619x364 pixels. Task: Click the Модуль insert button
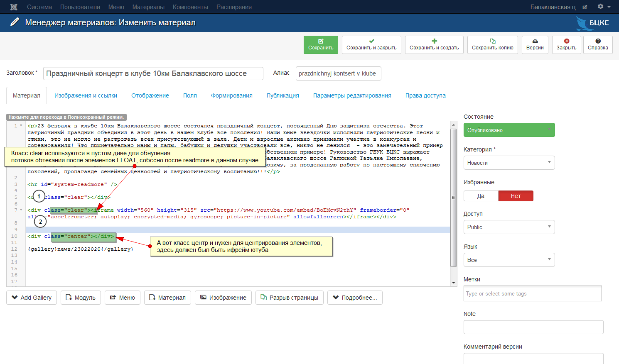pos(81,298)
